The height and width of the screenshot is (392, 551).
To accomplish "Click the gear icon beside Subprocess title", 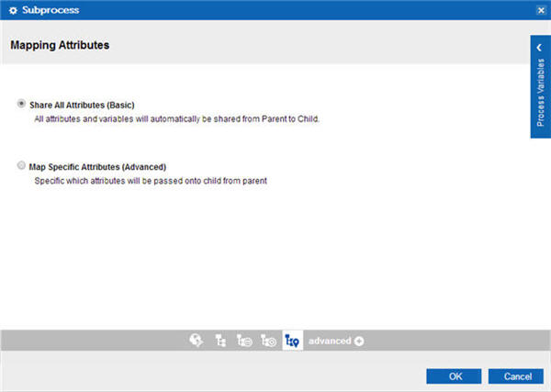I will click(x=14, y=10).
